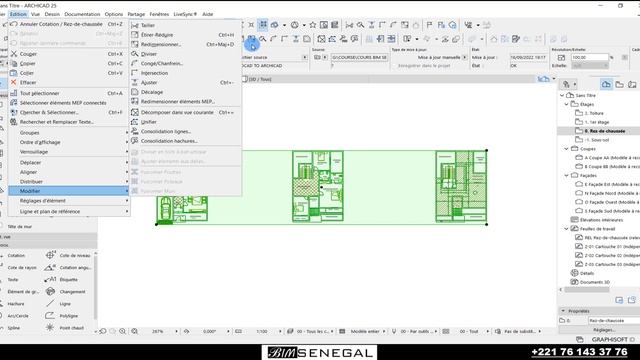
Task: Click the star Favorites icon in the toolbar
Action: pyautogui.click(x=313, y=25)
